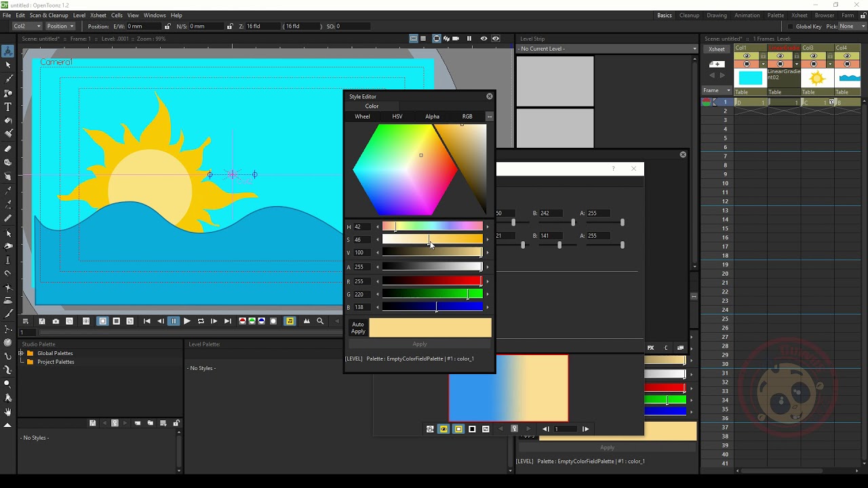Screen dimensions: 868x488
Task: Toggle the loop playback button
Action: 201,321
